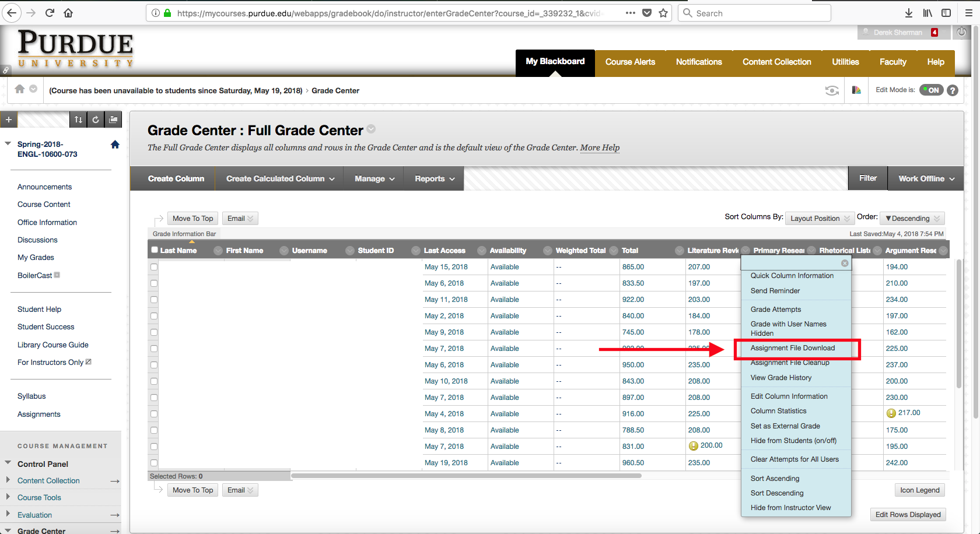This screenshot has width=980, height=534.
Task: Check the select-all Last Name checkbox
Action: (x=155, y=250)
